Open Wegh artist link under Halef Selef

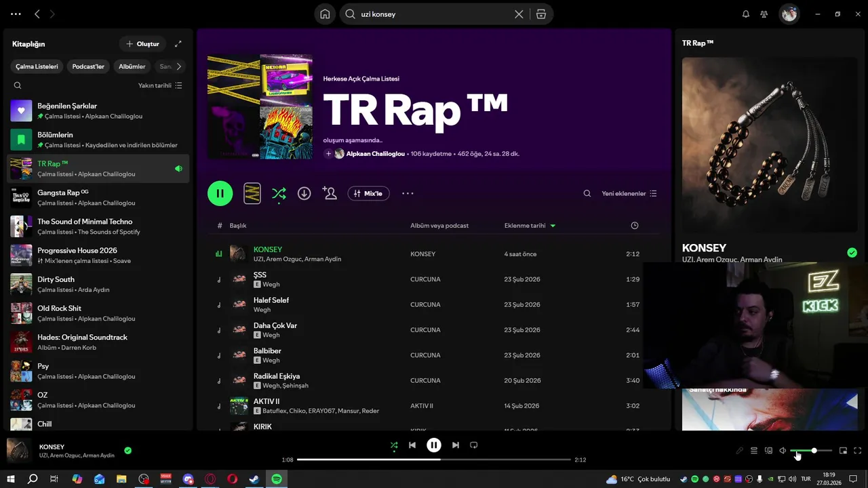click(x=262, y=310)
